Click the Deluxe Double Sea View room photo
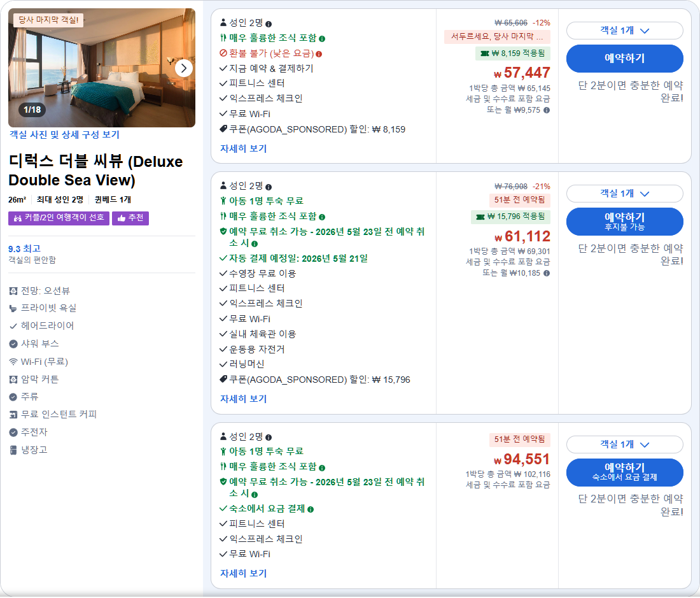The width and height of the screenshot is (700, 598). coord(102,68)
